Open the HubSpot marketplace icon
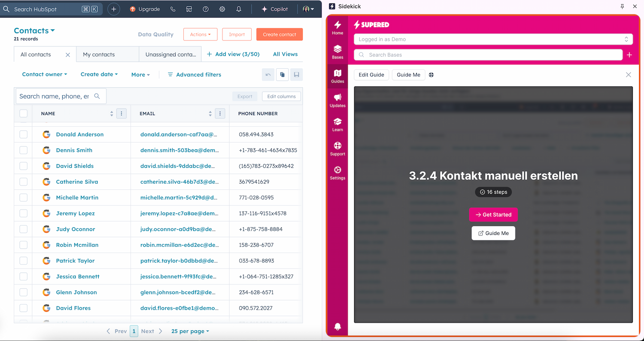644x341 pixels. click(189, 9)
